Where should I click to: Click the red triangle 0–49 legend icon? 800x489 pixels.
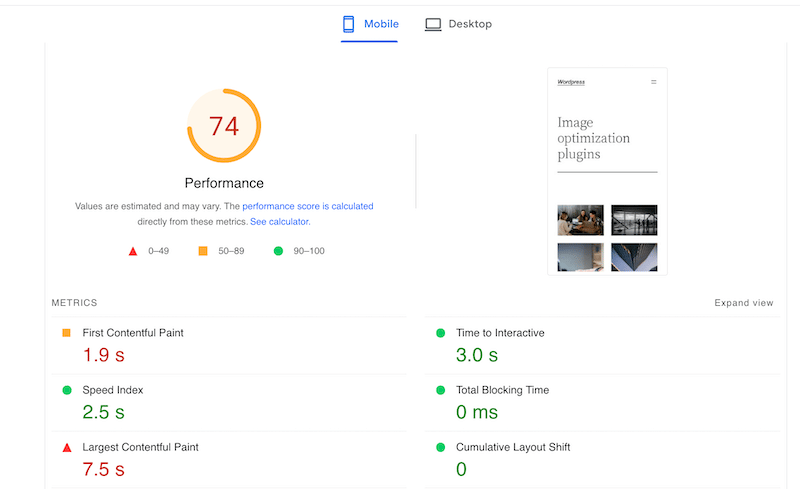click(x=133, y=251)
